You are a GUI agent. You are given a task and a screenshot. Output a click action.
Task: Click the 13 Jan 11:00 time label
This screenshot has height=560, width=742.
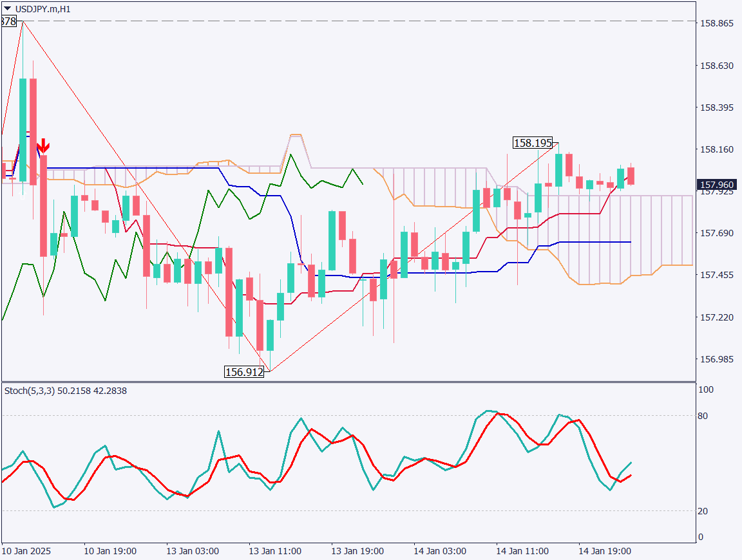[x=276, y=552]
